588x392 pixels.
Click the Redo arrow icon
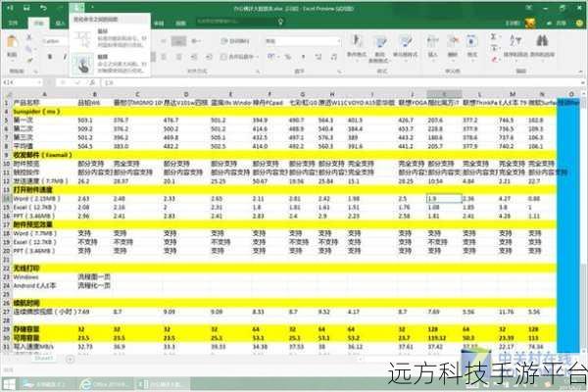60,8
